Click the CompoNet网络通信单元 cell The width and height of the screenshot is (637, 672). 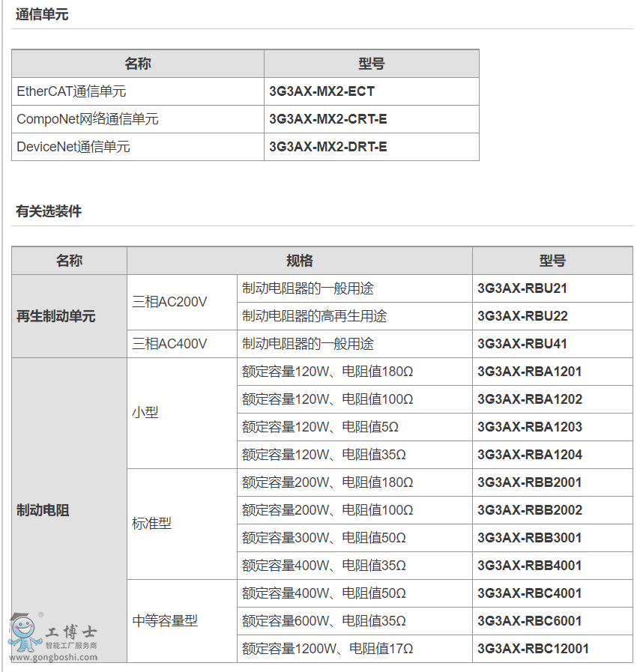click(138, 119)
